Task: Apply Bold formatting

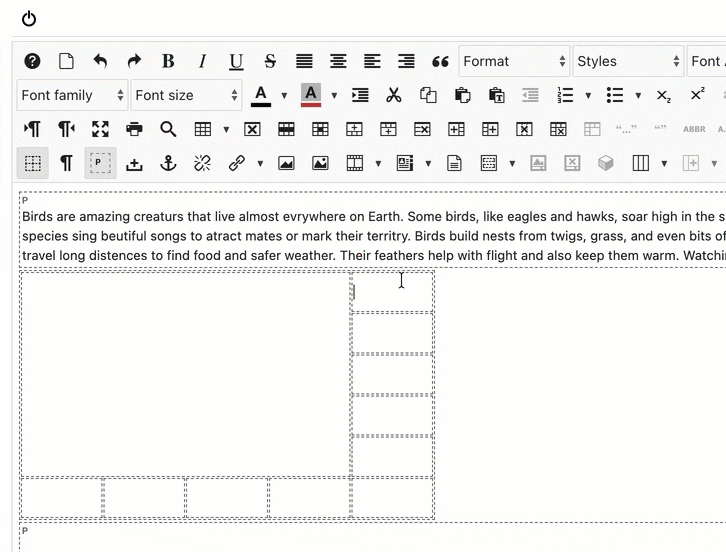Action: tap(168, 61)
